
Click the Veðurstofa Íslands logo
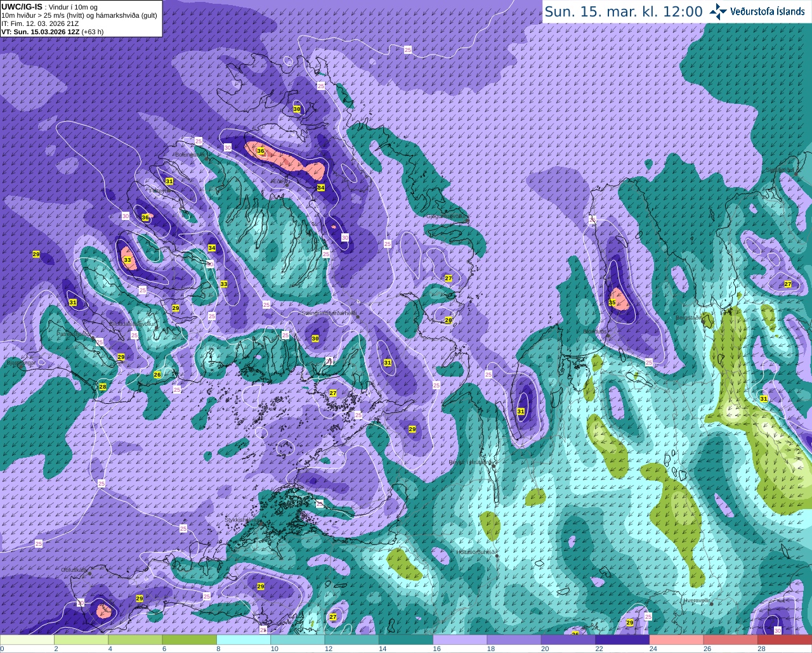(x=757, y=11)
